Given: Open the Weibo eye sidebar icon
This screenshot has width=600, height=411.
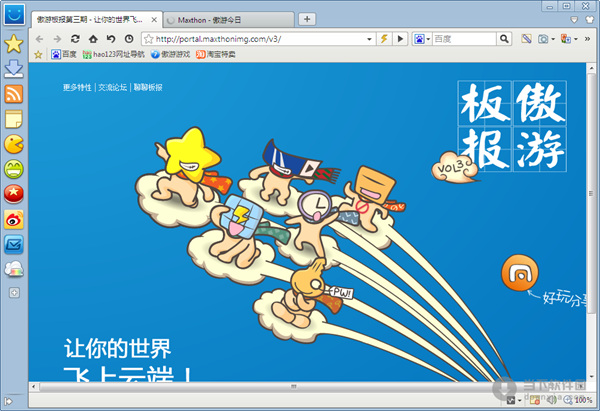Looking at the screenshot, I should [x=14, y=219].
